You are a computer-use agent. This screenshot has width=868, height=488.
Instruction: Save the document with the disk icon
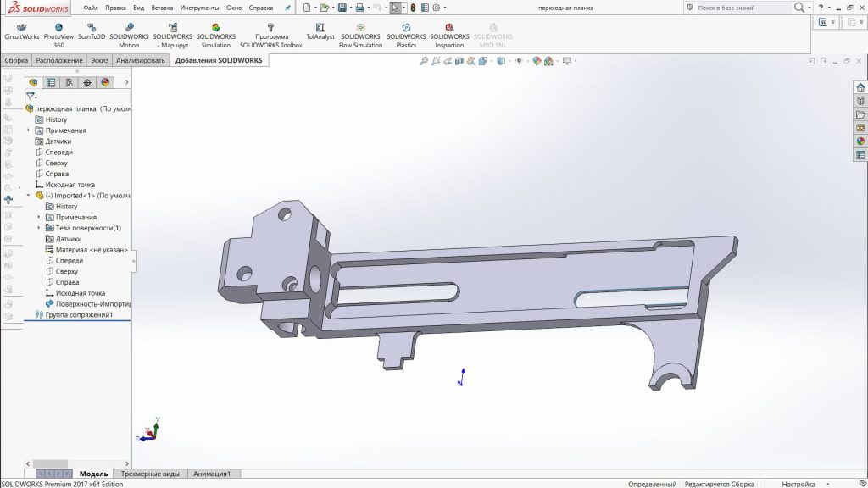tap(342, 8)
